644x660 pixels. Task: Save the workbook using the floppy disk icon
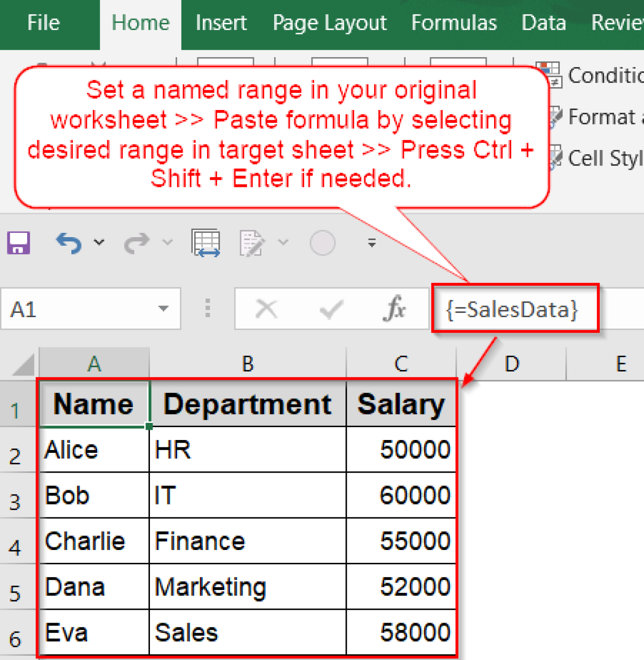tap(18, 243)
